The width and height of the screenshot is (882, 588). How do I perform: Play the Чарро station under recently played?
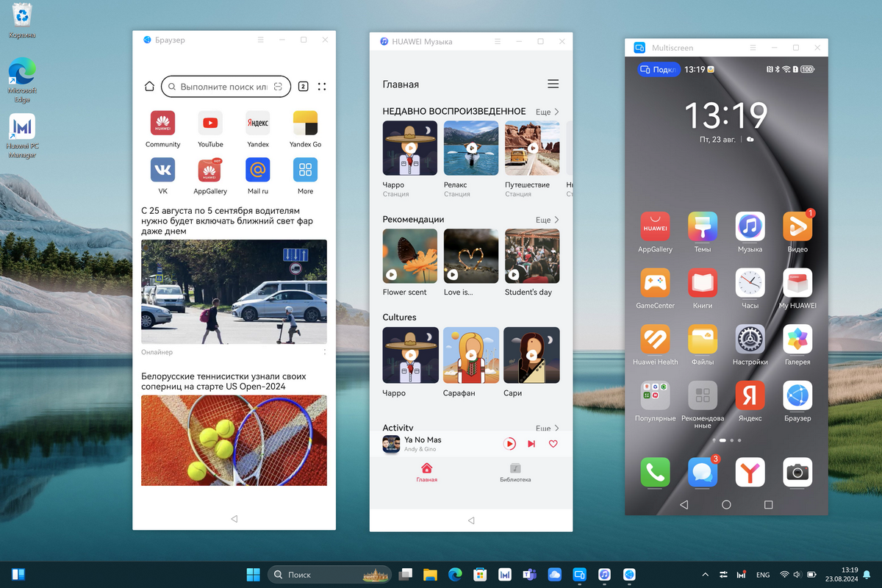pos(410,148)
